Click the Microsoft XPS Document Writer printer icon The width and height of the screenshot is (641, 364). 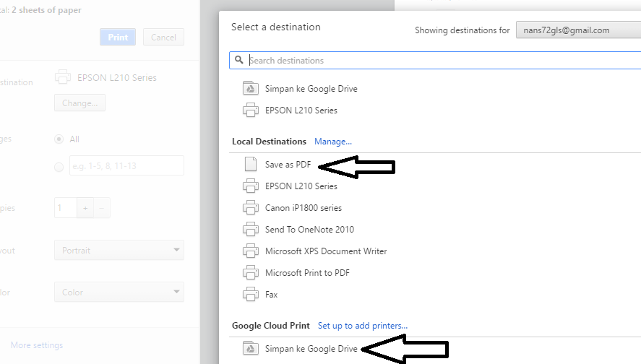[251, 251]
